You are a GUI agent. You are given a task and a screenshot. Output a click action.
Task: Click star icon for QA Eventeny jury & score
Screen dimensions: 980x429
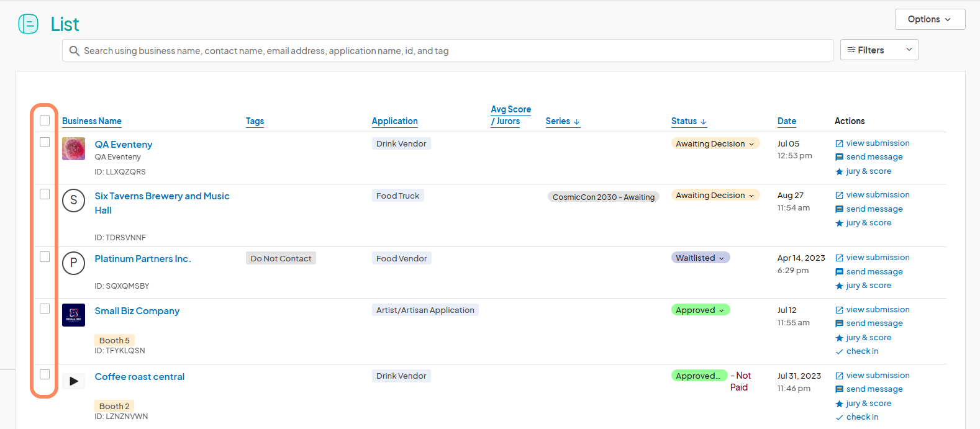pyautogui.click(x=840, y=172)
